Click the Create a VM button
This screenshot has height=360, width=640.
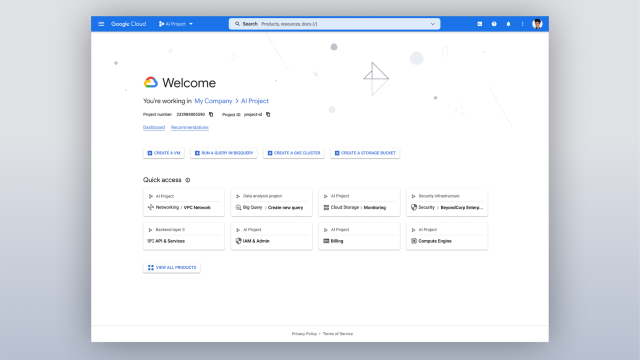[164, 153]
